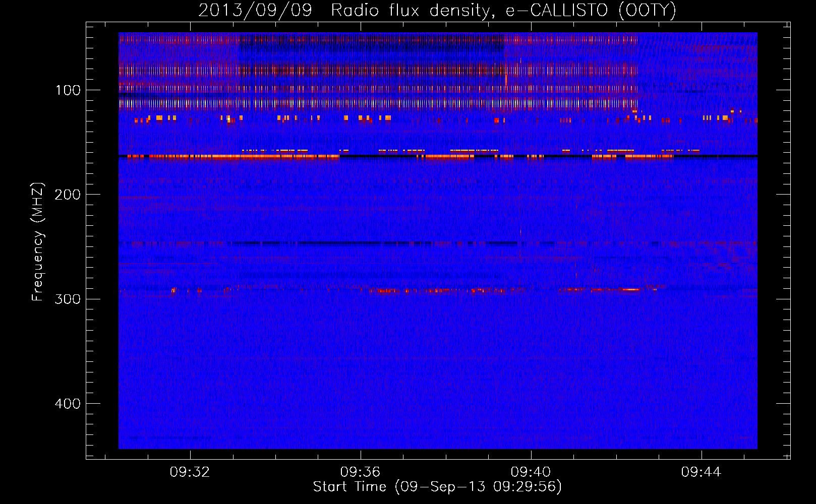Click the 09:32 time axis label

190,472
